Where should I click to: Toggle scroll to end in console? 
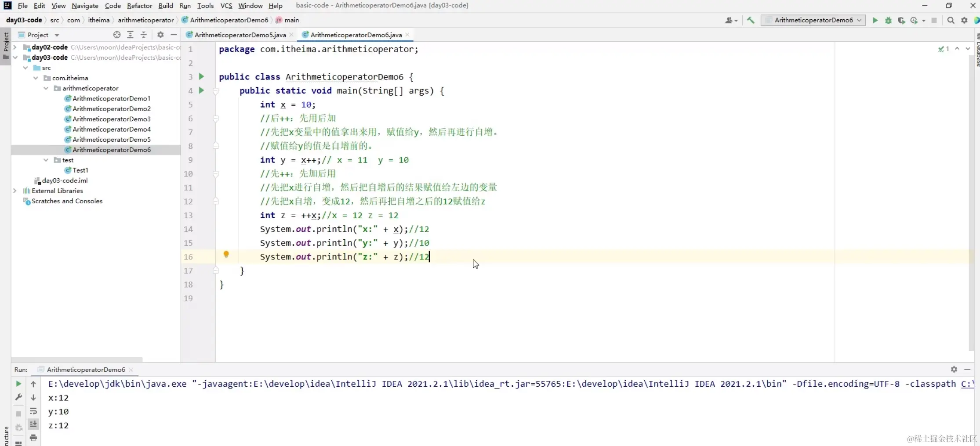pyautogui.click(x=33, y=424)
